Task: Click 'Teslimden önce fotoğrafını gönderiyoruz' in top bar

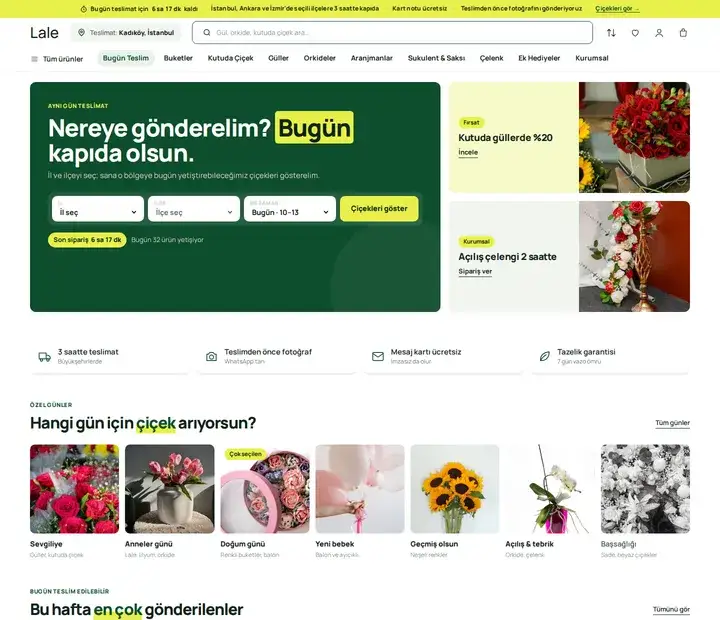Action: 521,9
